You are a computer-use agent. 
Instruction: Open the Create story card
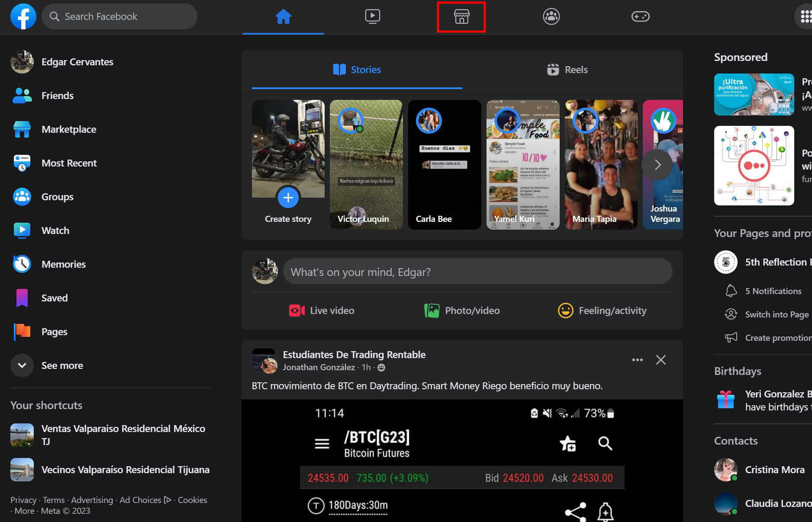click(288, 165)
